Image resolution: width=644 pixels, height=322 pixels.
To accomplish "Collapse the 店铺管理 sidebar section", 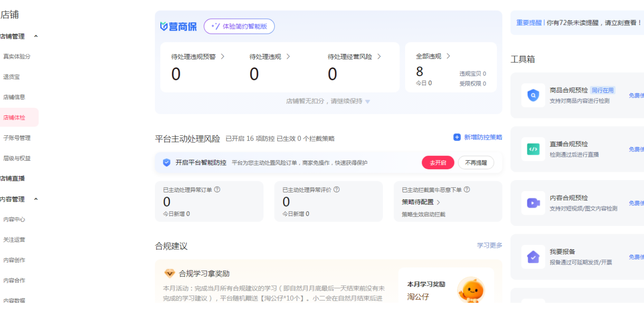I will tap(36, 36).
